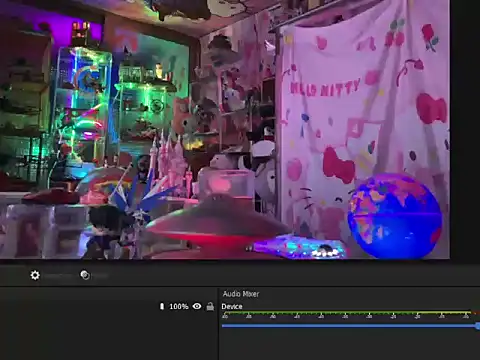Select the Audio Mixer panel title

[241, 294]
